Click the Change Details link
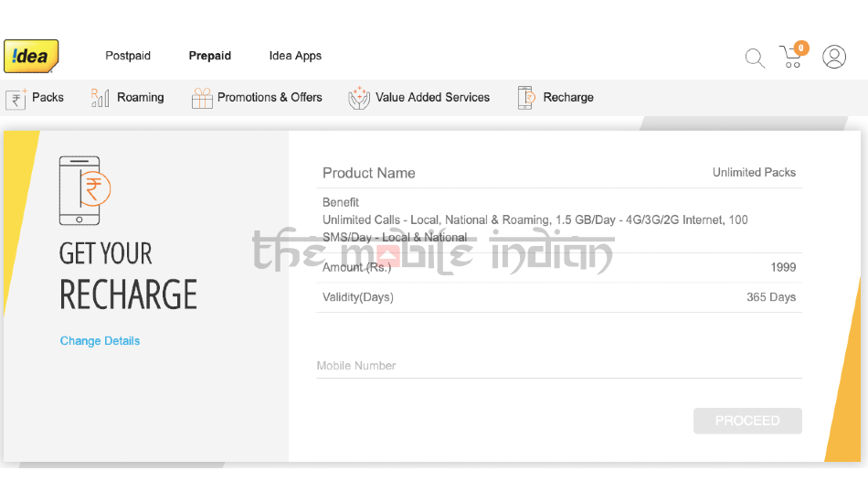The width and height of the screenshot is (868, 503). (x=100, y=341)
